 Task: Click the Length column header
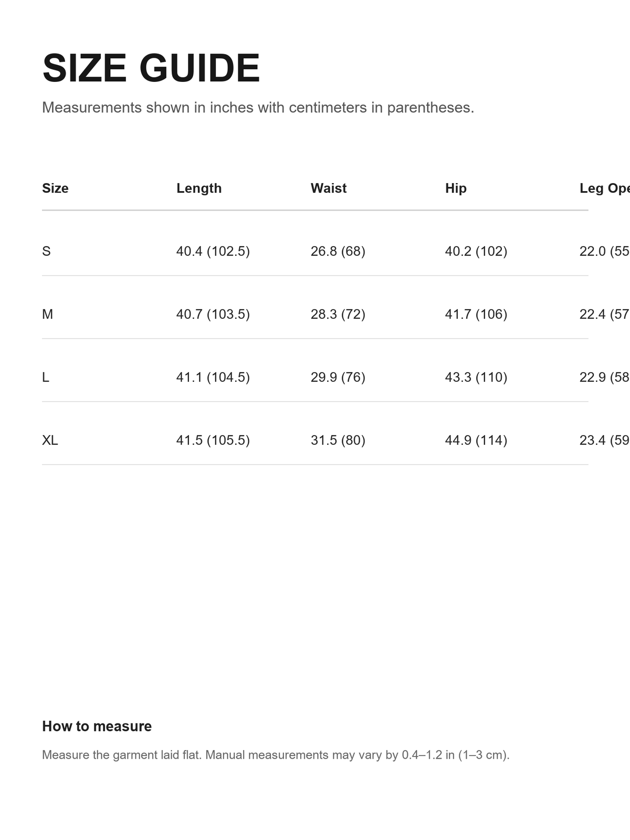point(199,188)
